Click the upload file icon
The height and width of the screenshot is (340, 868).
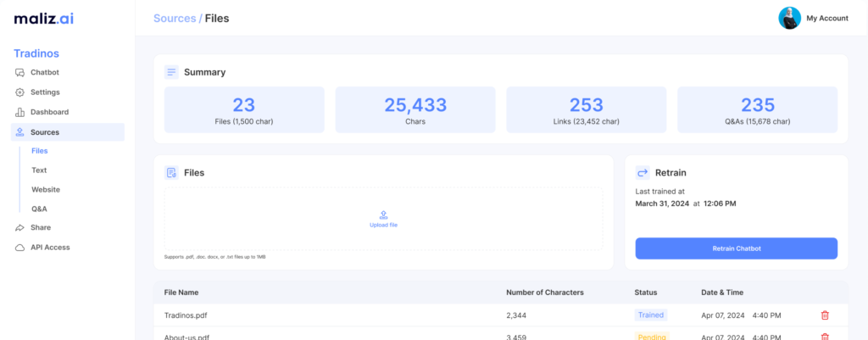coord(383,215)
